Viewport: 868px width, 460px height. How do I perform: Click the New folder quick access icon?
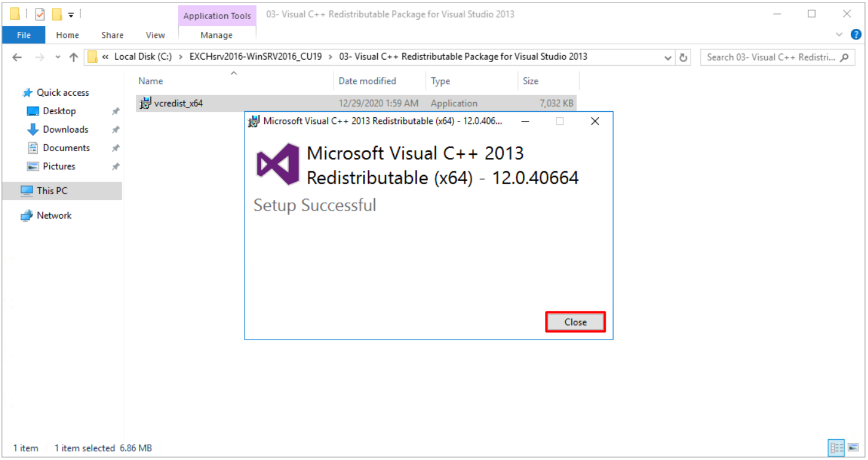57,14
